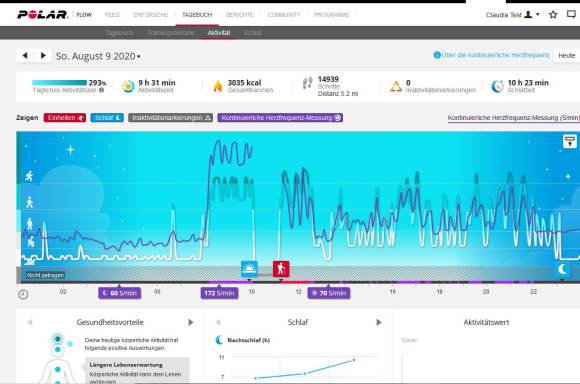The width and height of the screenshot is (580, 384).
Task: Toggle the Einheiten filter
Action: coord(65,118)
